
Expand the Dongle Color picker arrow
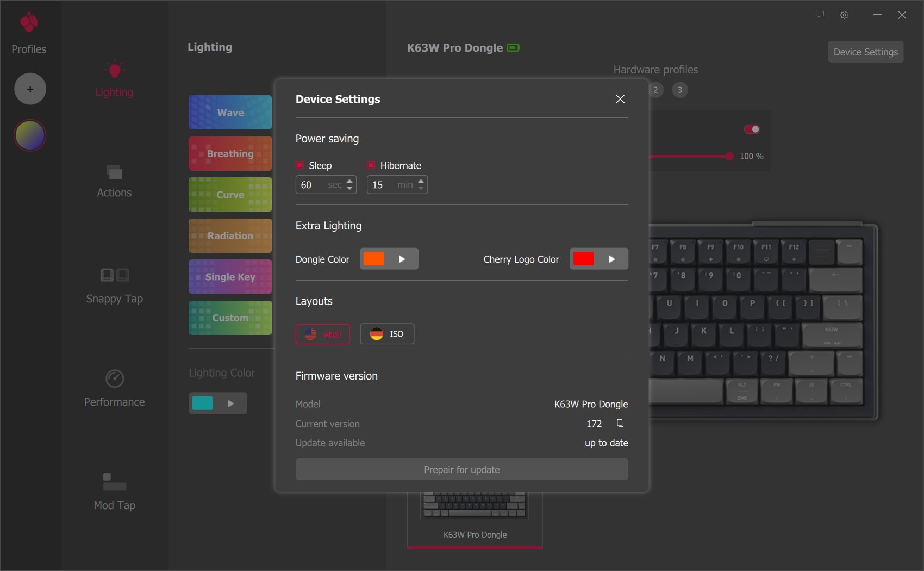(402, 259)
